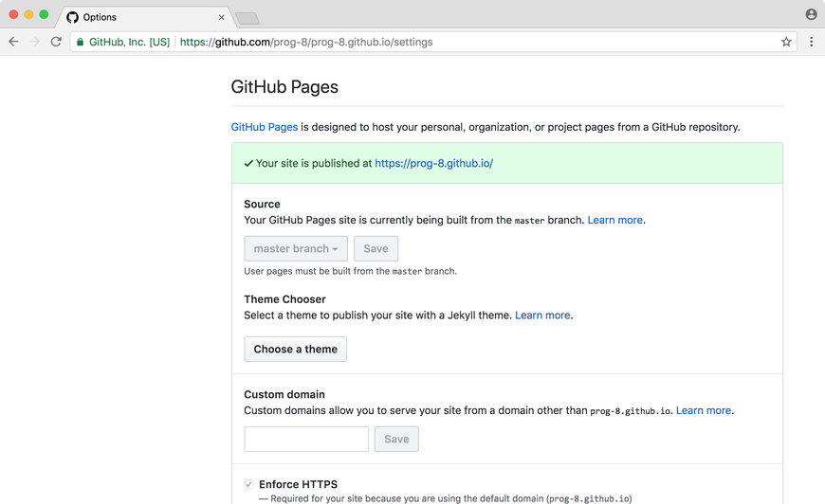Open a new browser tab

point(247,18)
